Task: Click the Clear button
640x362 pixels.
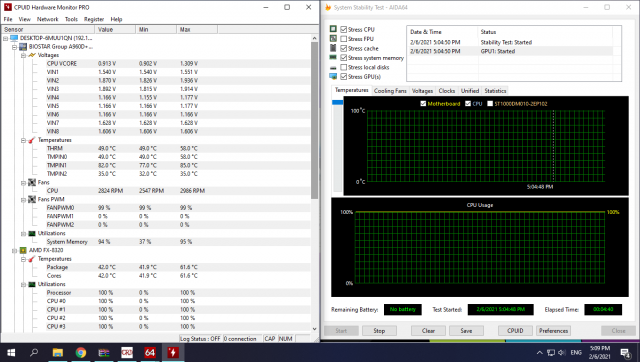Action: click(x=428, y=331)
